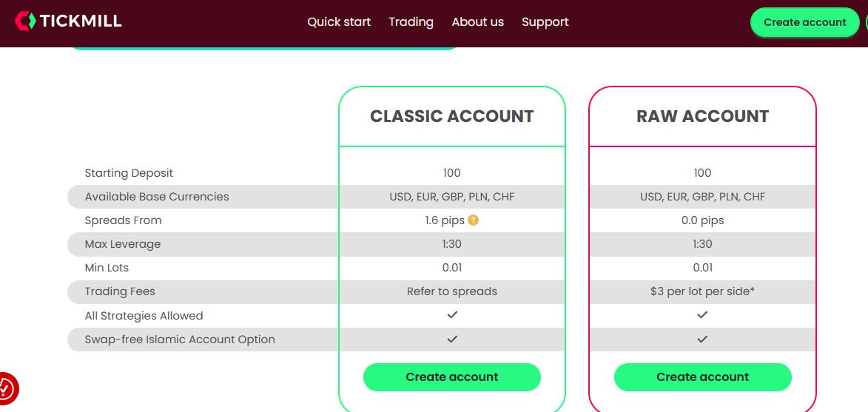The image size is (868, 412).
Task: Click Classic All Strategies Allowed checkmark
Action: click(452, 315)
